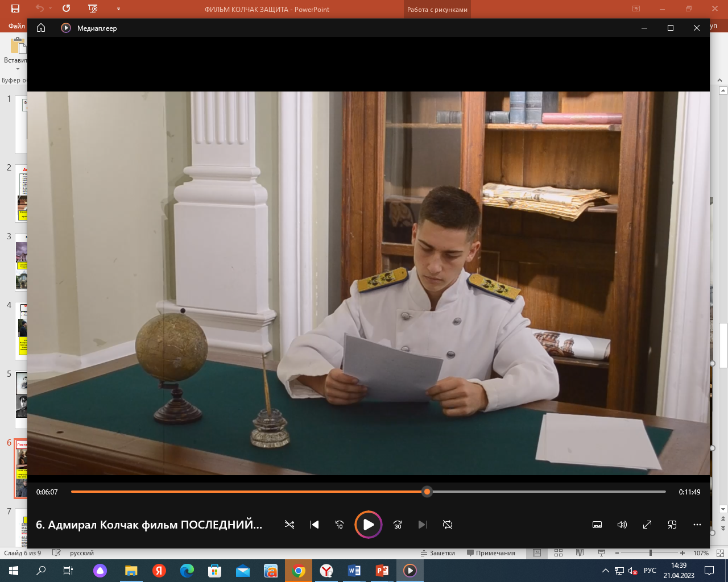Switch the video to full screen

[x=647, y=525]
